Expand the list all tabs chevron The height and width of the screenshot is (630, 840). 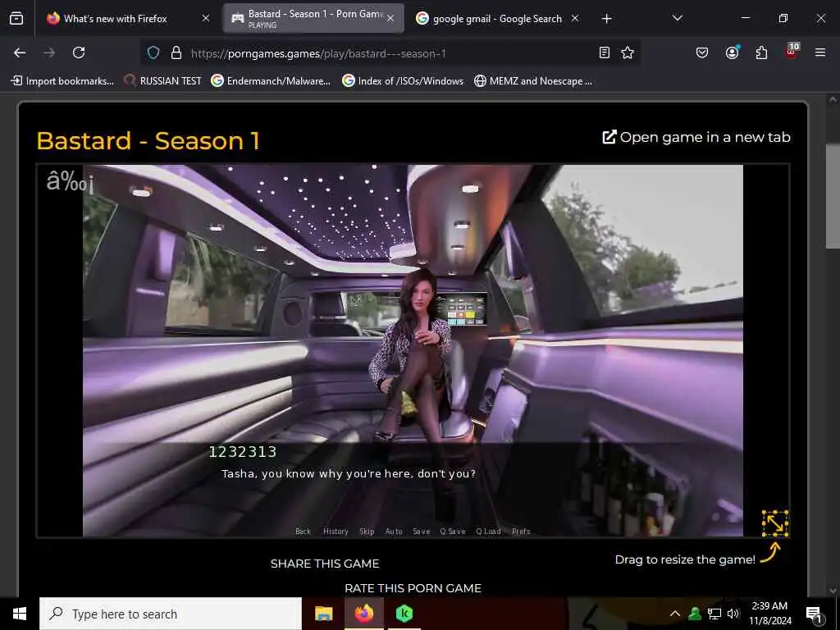pos(677,18)
